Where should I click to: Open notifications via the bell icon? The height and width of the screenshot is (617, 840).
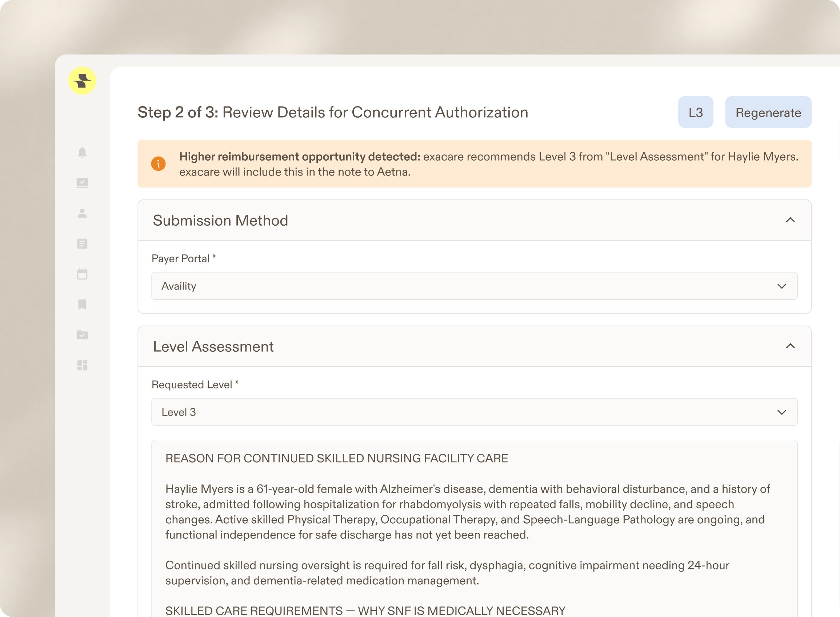point(82,152)
